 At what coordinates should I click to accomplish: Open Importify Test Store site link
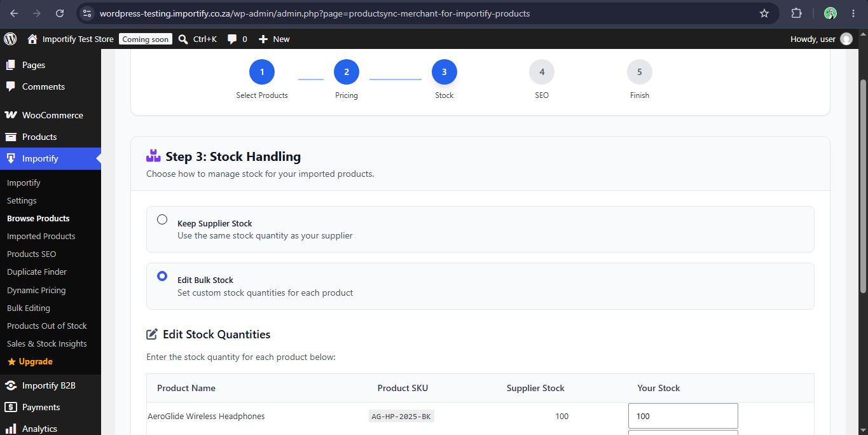click(x=78, y=39)
